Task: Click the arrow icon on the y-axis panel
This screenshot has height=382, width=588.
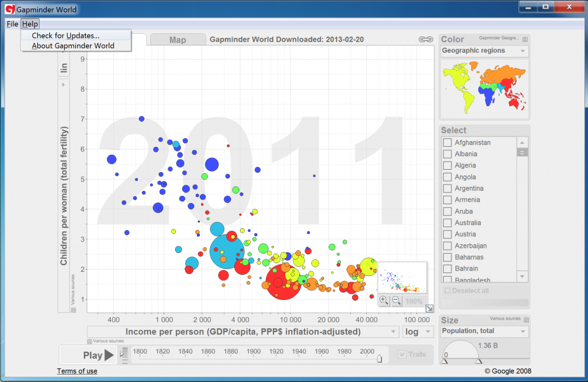Action: (63, 84)
